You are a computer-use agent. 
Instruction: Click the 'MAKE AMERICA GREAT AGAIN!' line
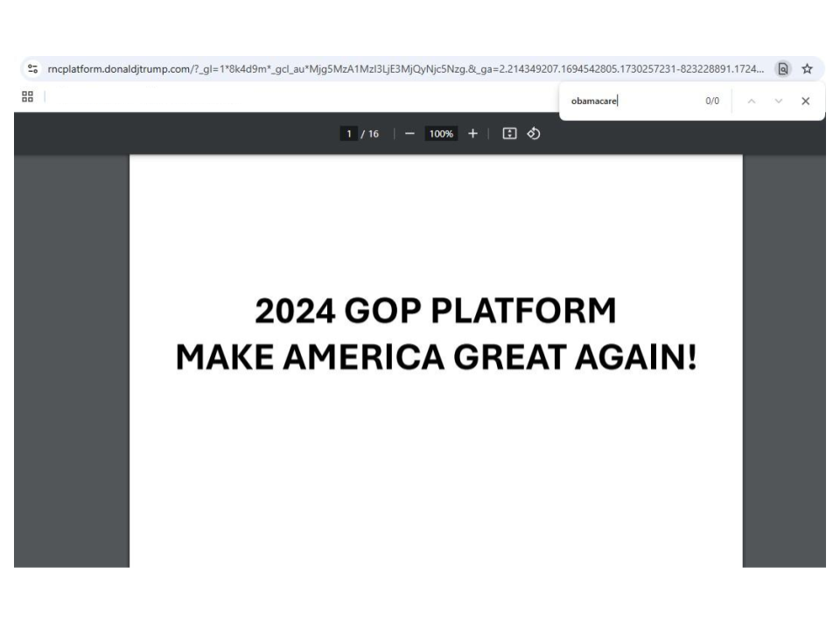pyautogui.click(x=436, y=357)
